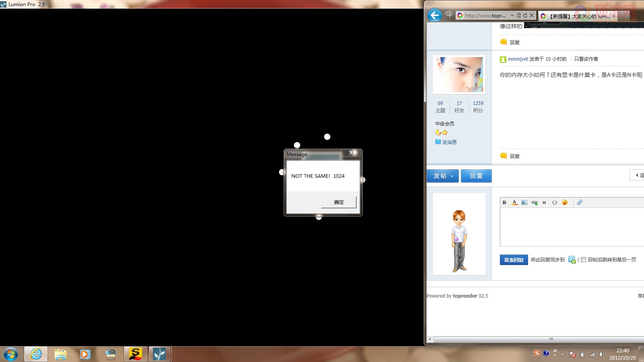Click the Sogou input method tray icon

pyautogui.click(x=537, y=353)
